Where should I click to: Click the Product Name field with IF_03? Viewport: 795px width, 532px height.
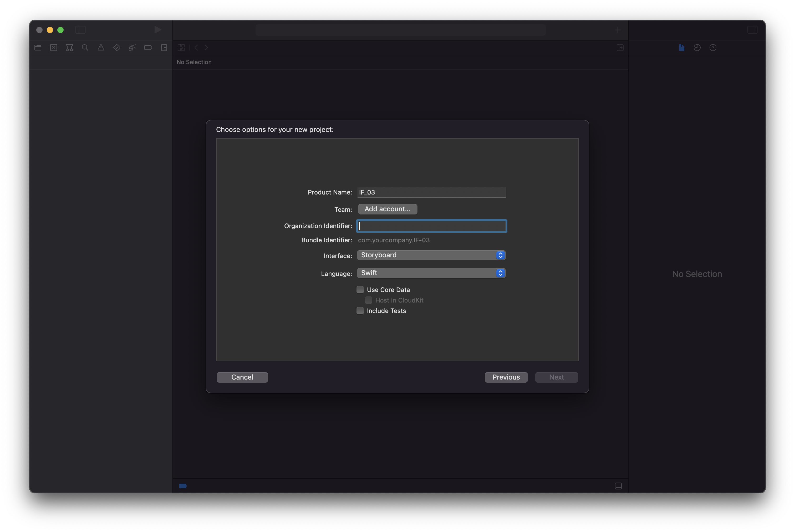coord(431,192)
